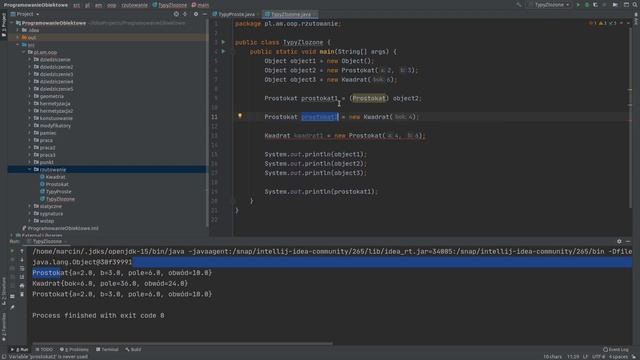
Task: Click the pin tab icon in Run panel
Action: tap(12, 307)
